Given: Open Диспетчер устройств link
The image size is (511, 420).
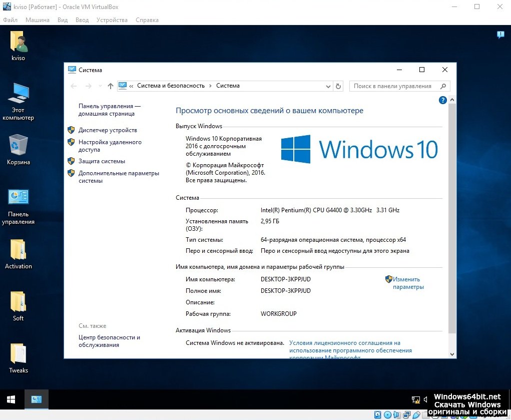Looking at the screenshot, I should coord(108,130).
